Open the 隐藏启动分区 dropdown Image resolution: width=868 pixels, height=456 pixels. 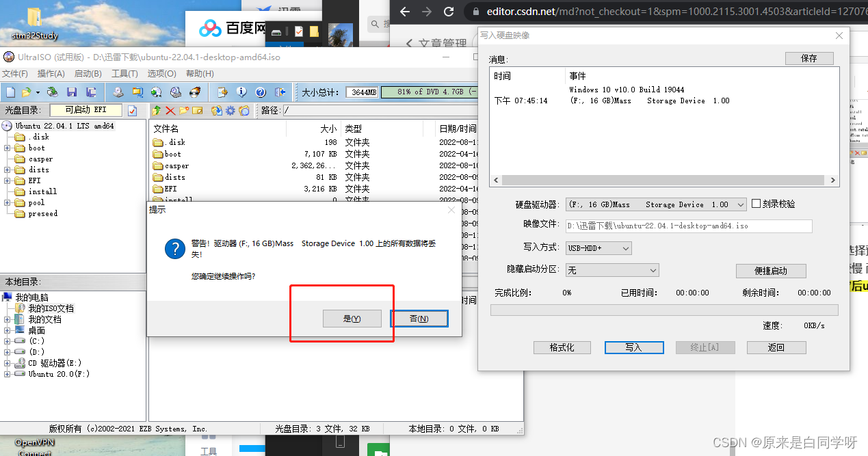(653, 270)
